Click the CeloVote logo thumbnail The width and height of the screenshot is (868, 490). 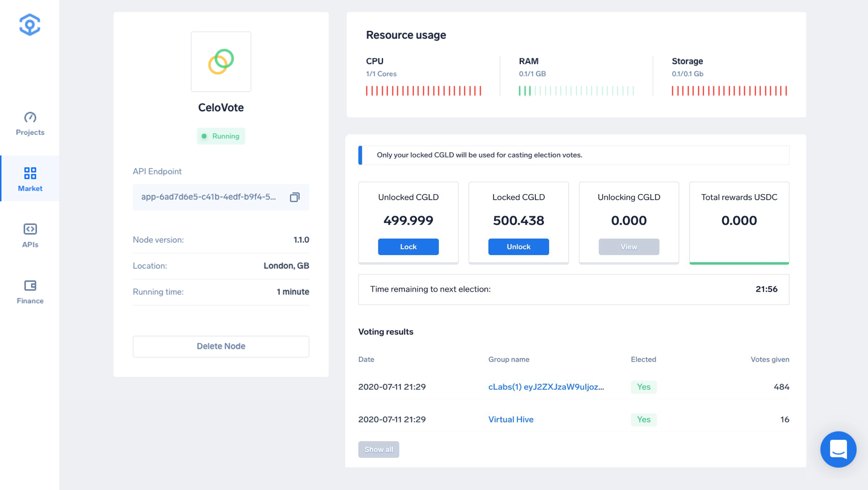pyautogui.click(x=221, y=62)
